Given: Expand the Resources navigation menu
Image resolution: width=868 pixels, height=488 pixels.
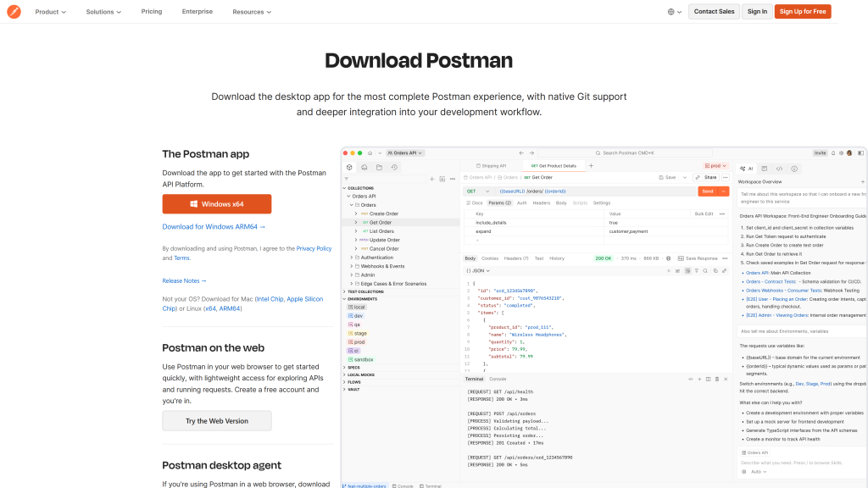Looking at the screenshot, I should [x=252, y=12].
